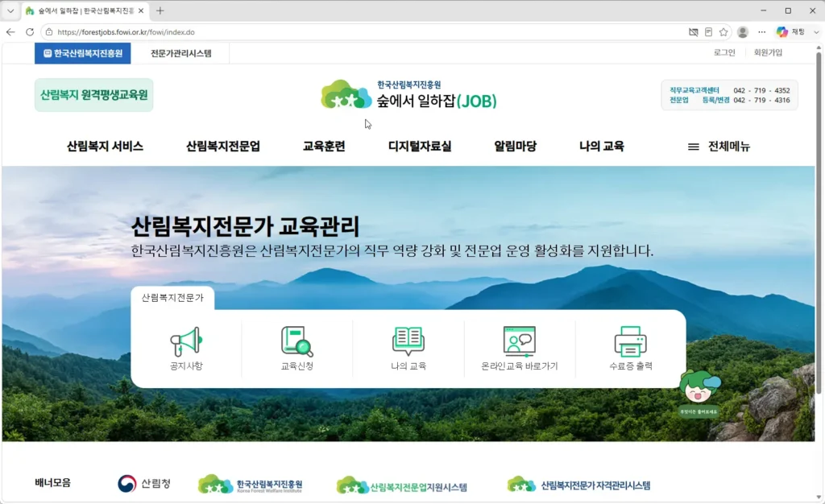
Task: Click the green chatbot mascot character
Action: [x=699, y=392]
